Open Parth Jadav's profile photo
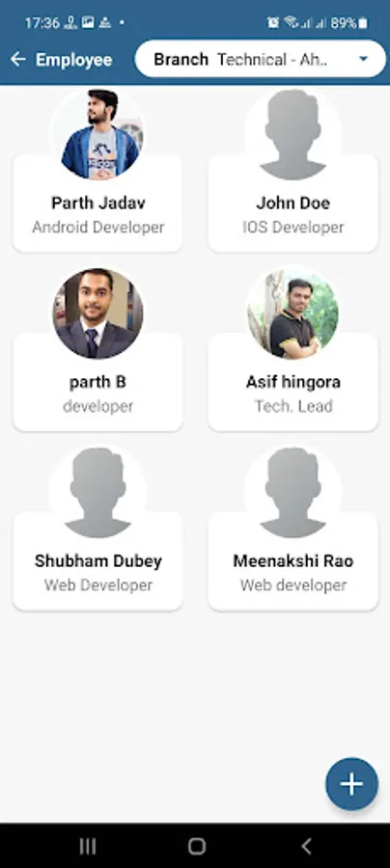This screenshot has width=390, height=868. pos(99,133)
